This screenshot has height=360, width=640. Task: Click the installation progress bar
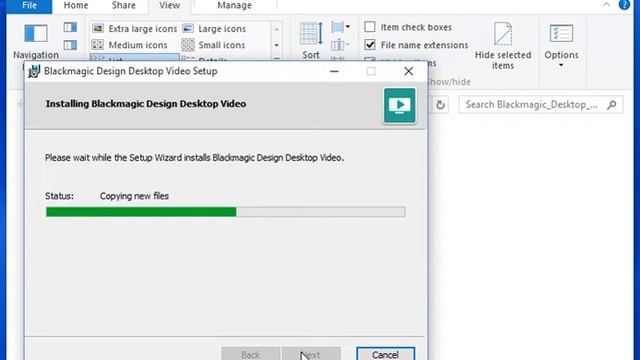point(225,211)
